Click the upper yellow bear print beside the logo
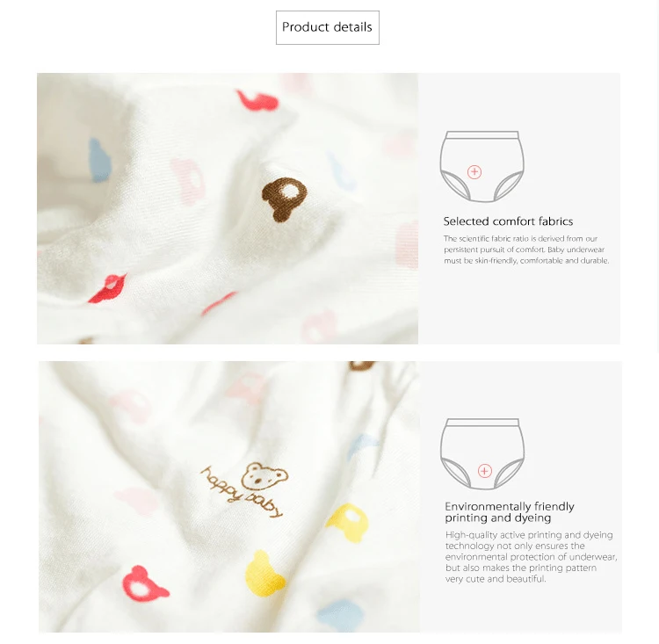Viewport: 659px width, 644px height. tap(348, 522)
